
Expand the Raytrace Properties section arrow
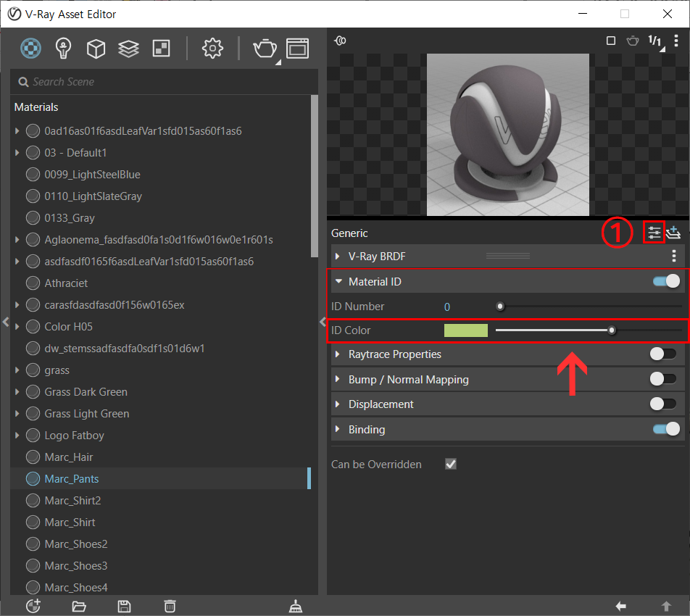point(338,354)
